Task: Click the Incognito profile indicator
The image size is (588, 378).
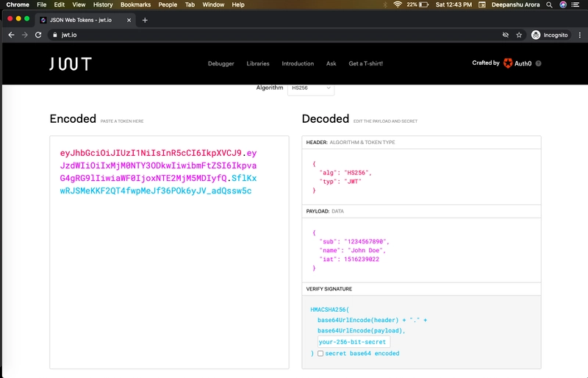Action: coord(550,35)
